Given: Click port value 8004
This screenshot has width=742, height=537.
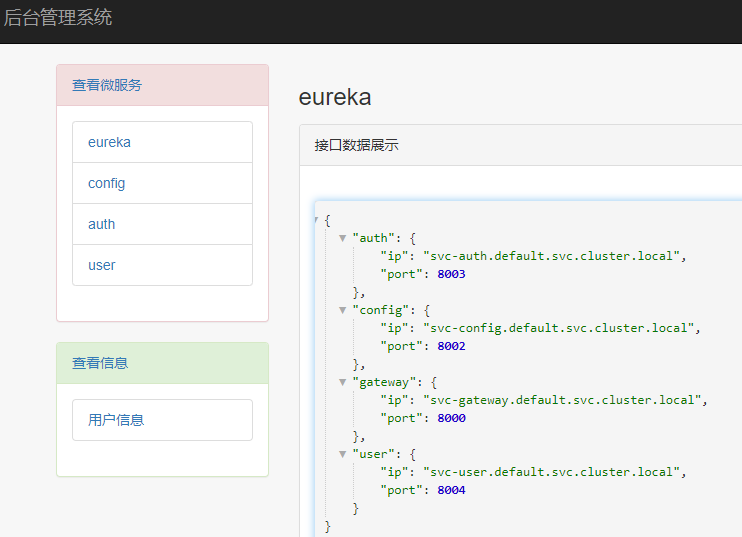Looking at the screenshot, I should tap(451, 490).
